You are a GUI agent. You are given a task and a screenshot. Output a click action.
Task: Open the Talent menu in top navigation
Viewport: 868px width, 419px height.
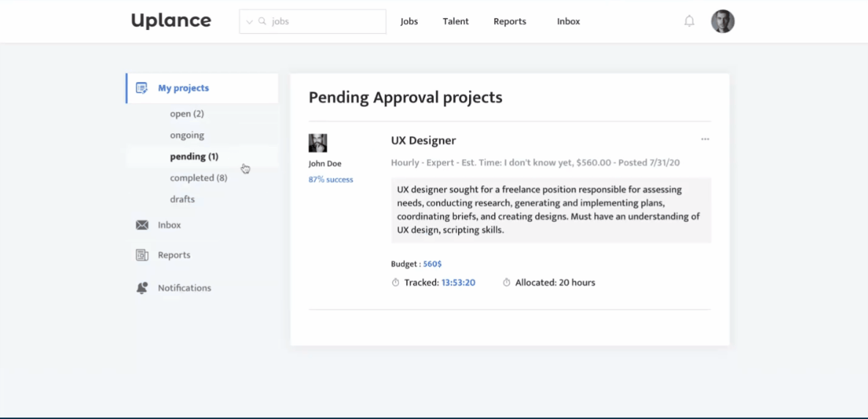pos(455,21)
